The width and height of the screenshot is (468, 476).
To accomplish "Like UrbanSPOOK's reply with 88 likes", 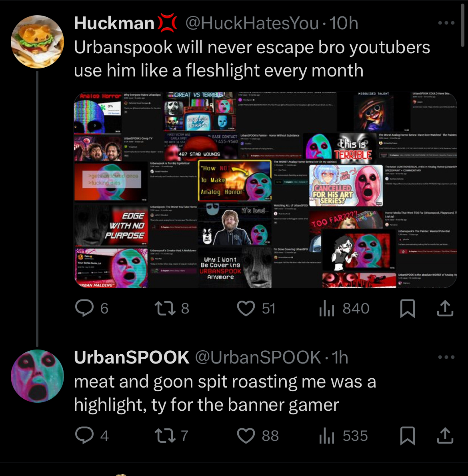I will pyautogui.click(x=246, y=435).
